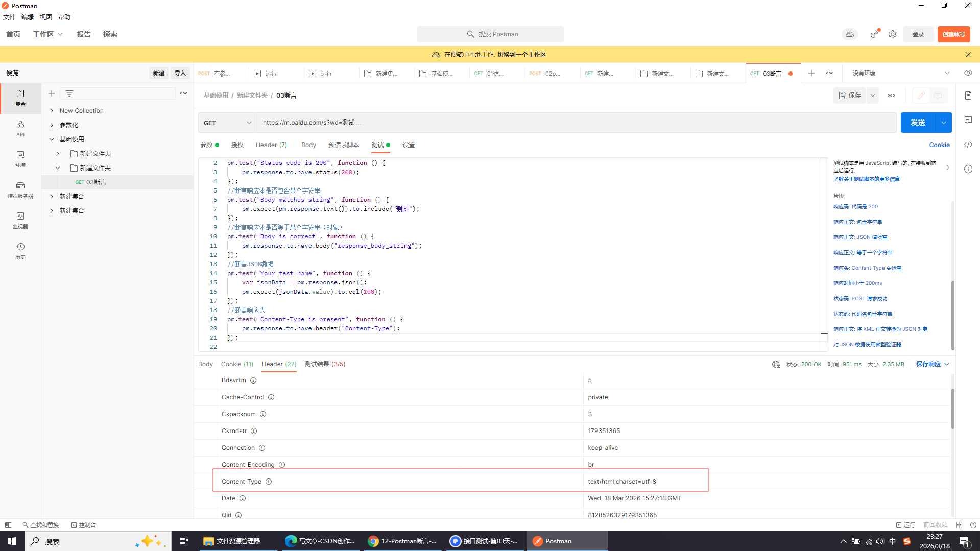Open the help icon in status bar
Screen dimensions: 980x551
(x=973, y=525)
